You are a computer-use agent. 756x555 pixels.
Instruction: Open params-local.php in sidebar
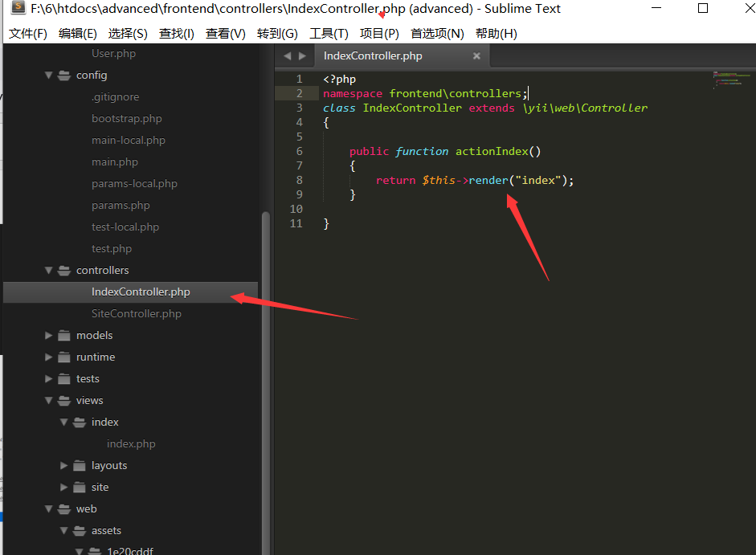134,184
